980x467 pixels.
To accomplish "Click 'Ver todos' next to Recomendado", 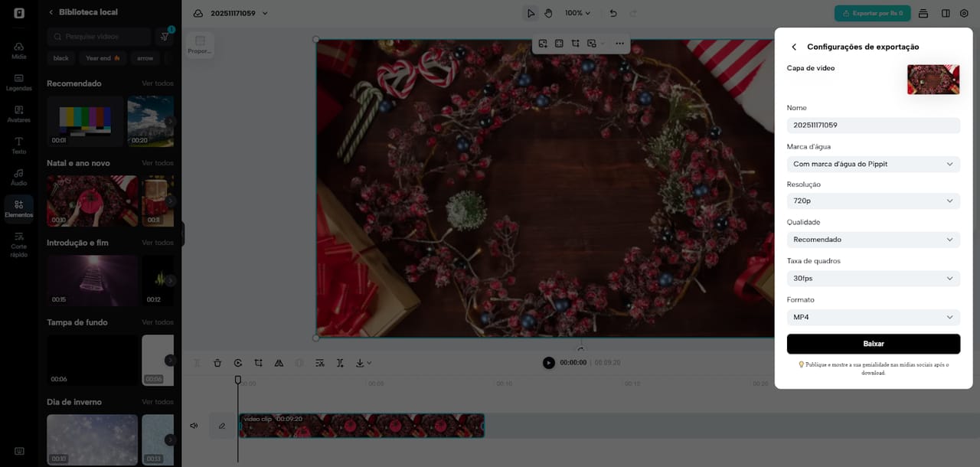I will point(158,83).
